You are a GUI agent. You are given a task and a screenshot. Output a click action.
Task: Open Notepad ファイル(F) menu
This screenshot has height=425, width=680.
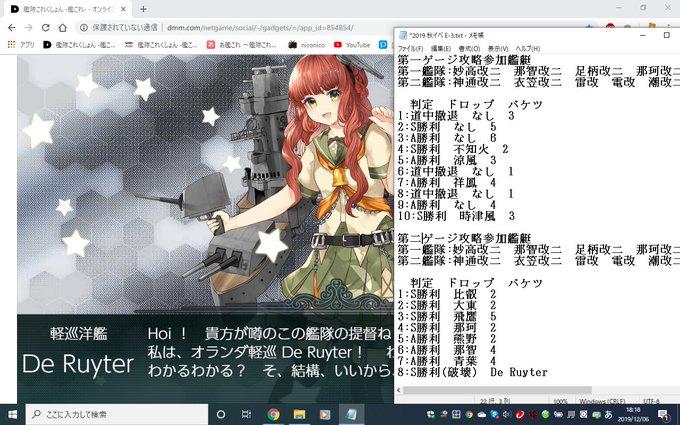410,49
